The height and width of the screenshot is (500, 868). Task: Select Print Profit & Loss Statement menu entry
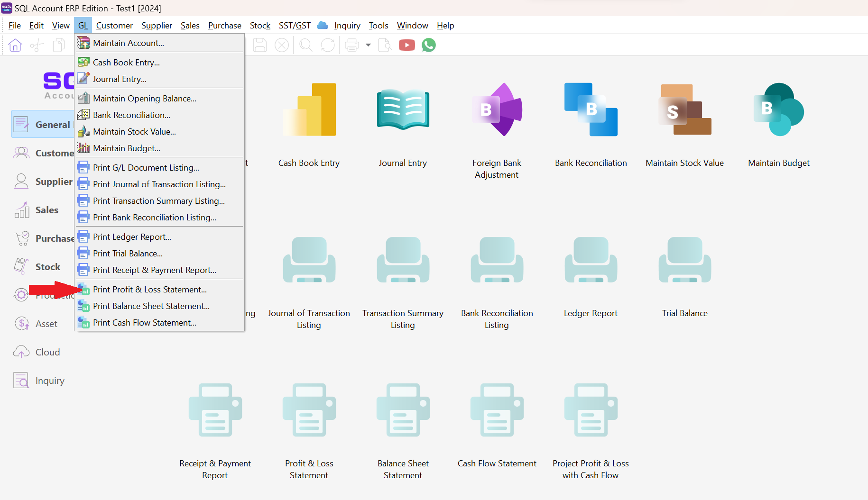tap(149, 290)
